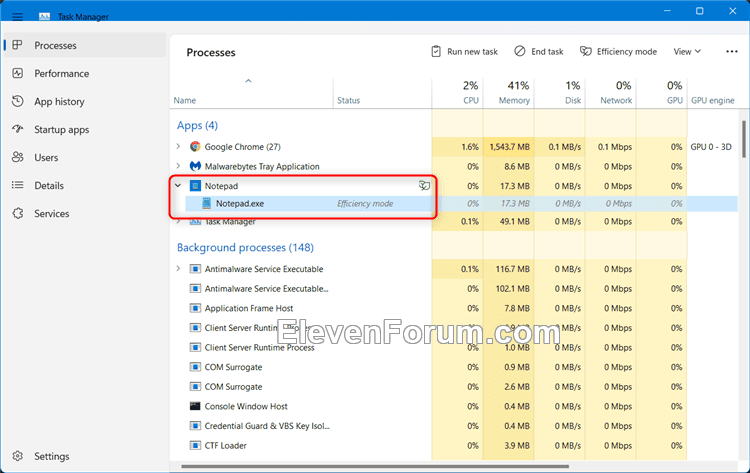The width and height of the screenshot is (750, 473).
Task: Click the Settings gear icon
Action: 18,456
